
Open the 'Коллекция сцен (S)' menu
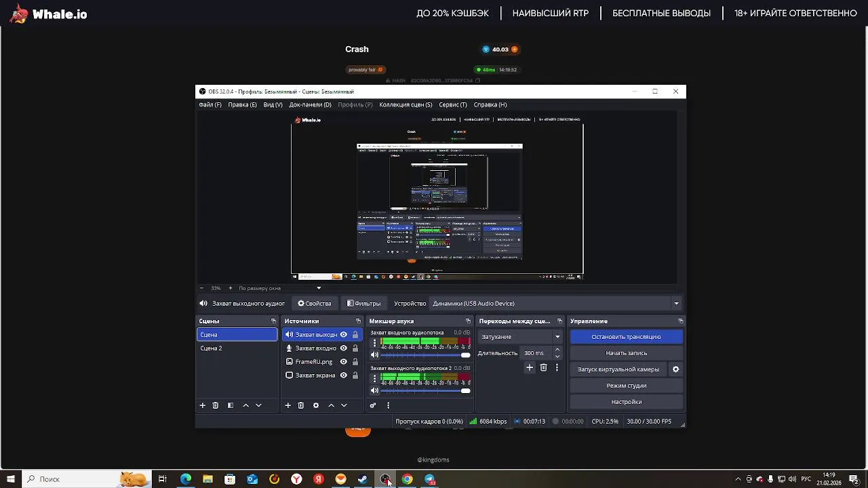click(406, 105)
